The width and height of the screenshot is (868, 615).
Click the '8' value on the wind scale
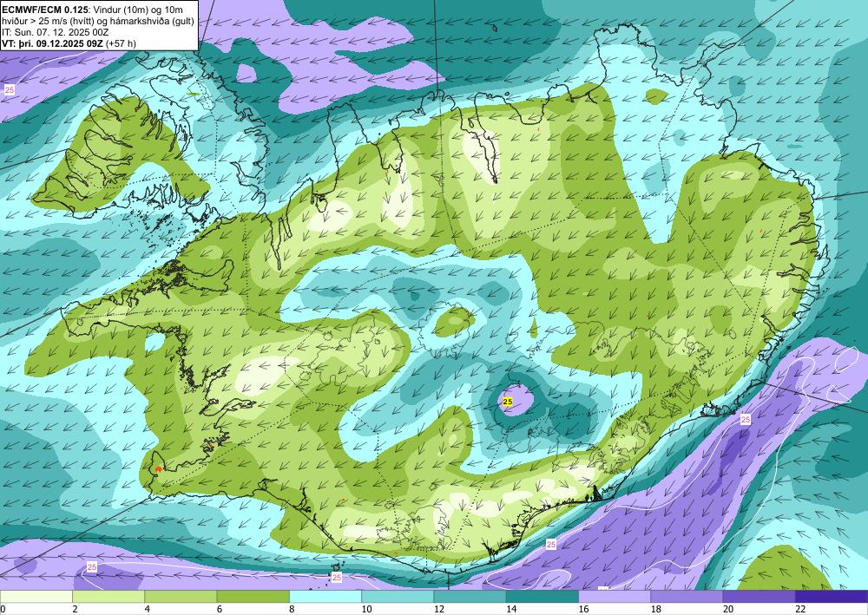click(292, 609)
